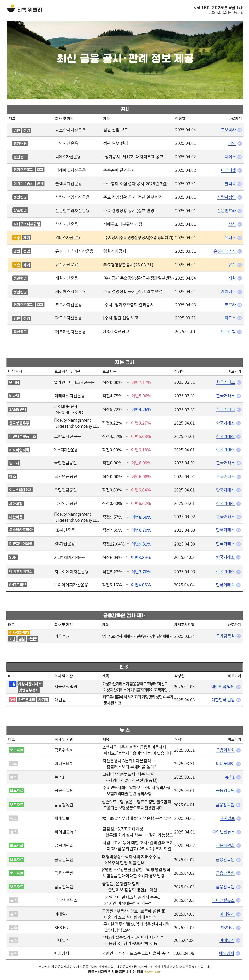Click the 티톡 위클리 cup logo icon

click(11, 8)
